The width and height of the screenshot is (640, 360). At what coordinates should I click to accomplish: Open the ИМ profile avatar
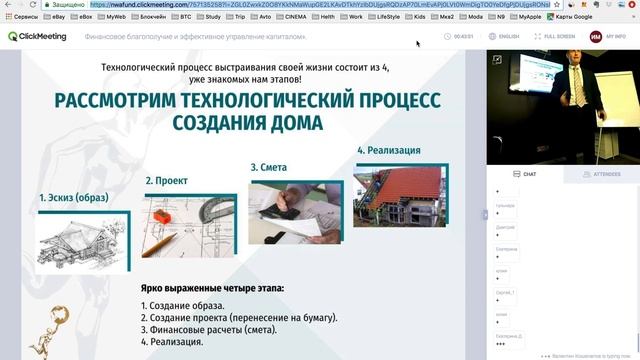coord(596,36)
